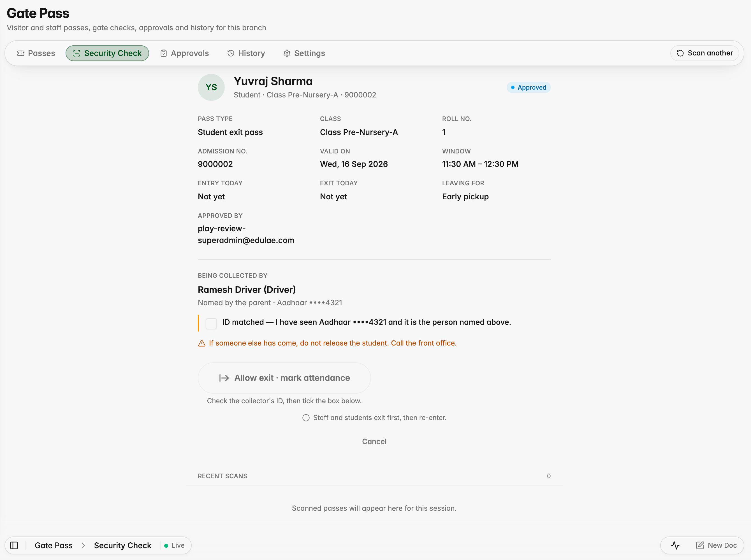Click the breadcrumb chevron separator
Viewport: 751px width, 560px height.
(84, 545)
